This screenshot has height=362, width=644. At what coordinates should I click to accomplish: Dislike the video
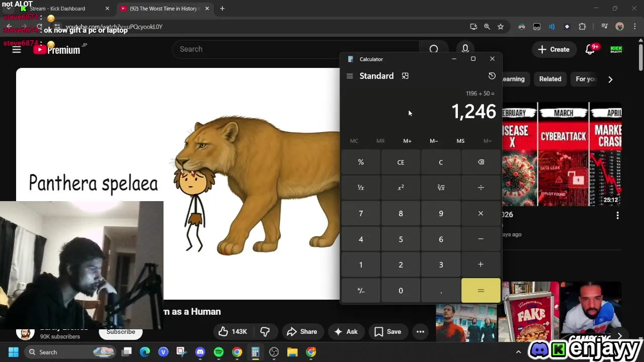pos(265,331)
